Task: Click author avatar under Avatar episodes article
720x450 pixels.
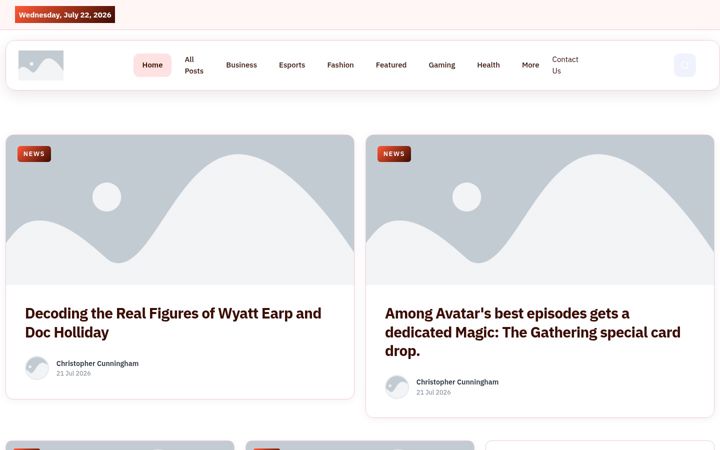Action: [x=397, y=387]
